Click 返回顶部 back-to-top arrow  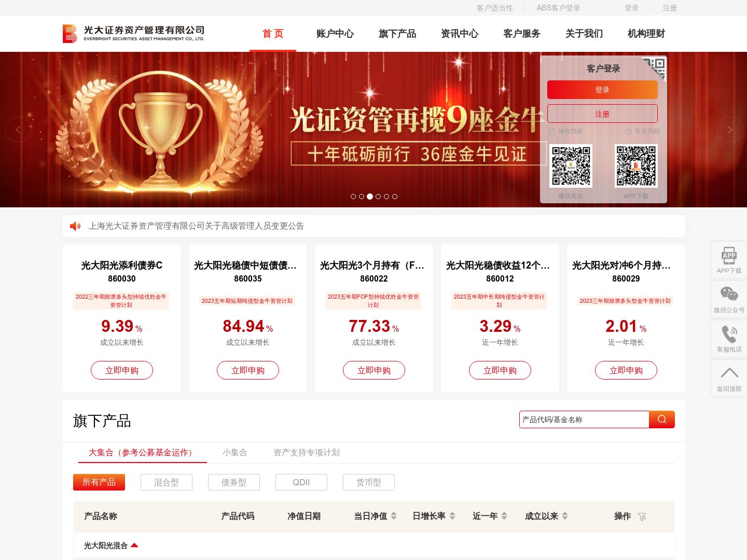tap(729, 379)
